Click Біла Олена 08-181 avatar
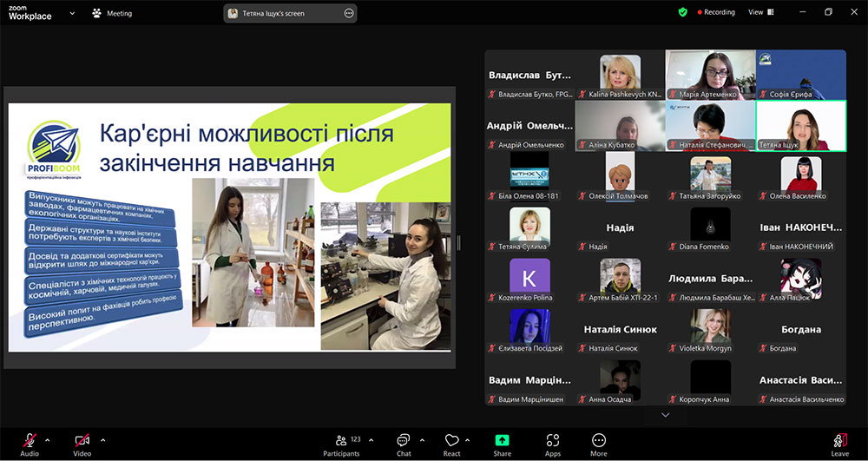Image resolution: width=868 pixels, height=461 pixels. click(x=529, y=176)
